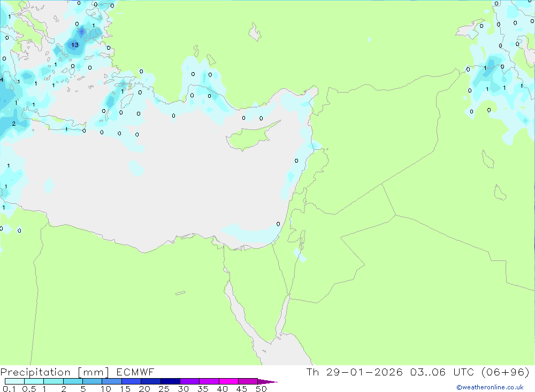Image resolution: width=535 pixels, height=392 pixels.
Task: Click the 10–15 mm legend color segment
Action: [x=112, y=381]
